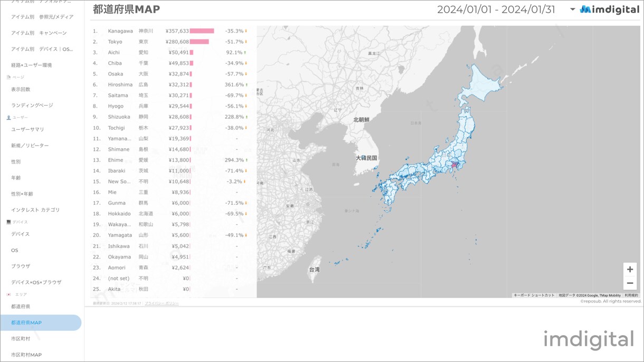
Task: Click the Hokkaido 北海道 table row
Action: 171,214
